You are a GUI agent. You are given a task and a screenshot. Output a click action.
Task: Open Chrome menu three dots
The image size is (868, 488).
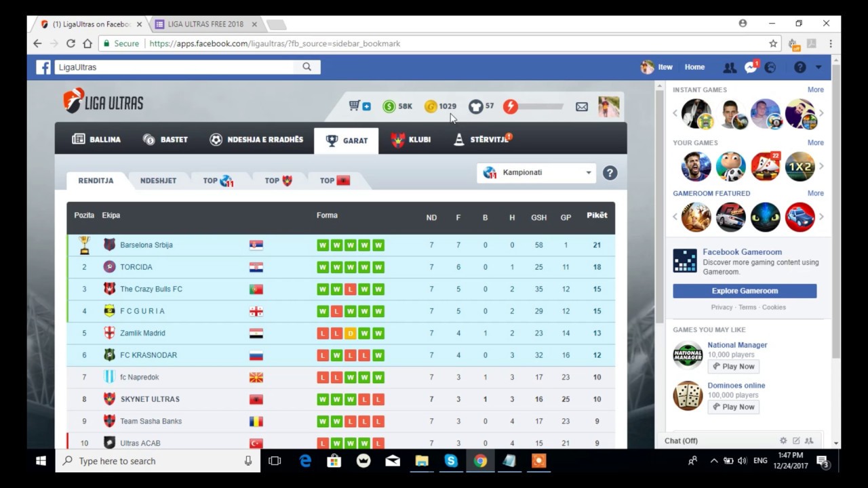click(831, 43)
